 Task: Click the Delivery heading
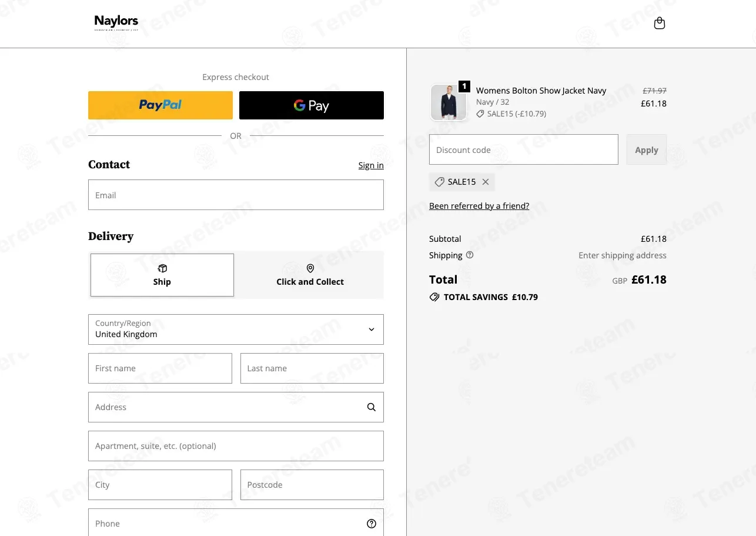tap(111, 237)
